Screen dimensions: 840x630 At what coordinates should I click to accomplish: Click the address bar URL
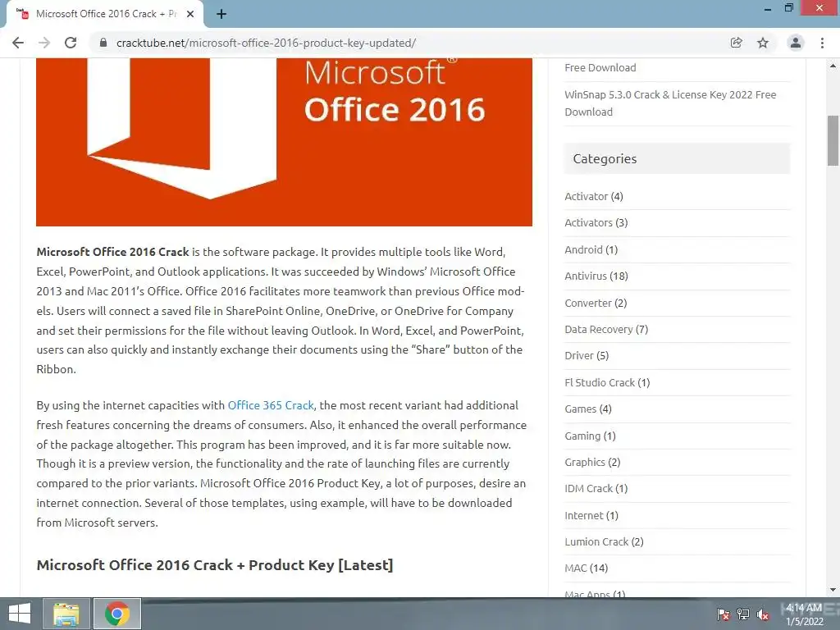tap(266, 43)
